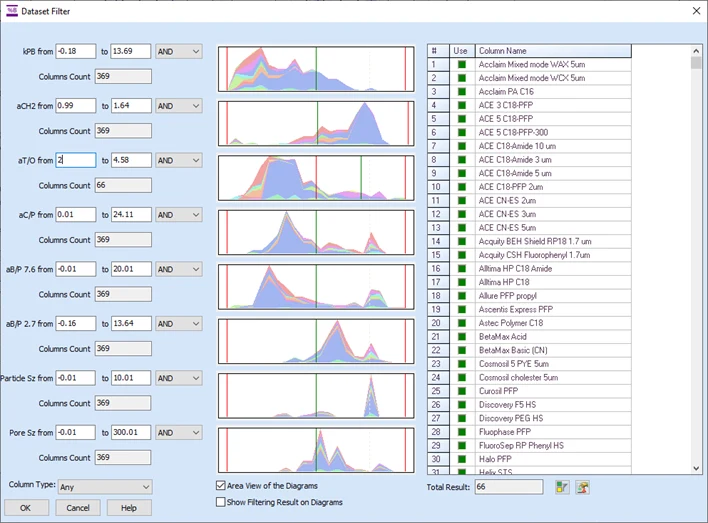Click the kPB distribution diagram
The height and width of the screenshot is (523, 708).
(x=316, y=69)
